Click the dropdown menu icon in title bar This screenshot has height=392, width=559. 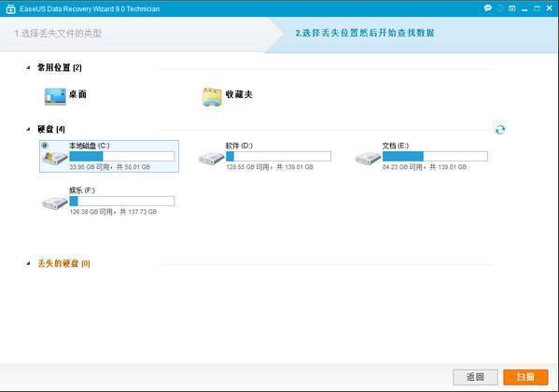(x=512, y=7)
